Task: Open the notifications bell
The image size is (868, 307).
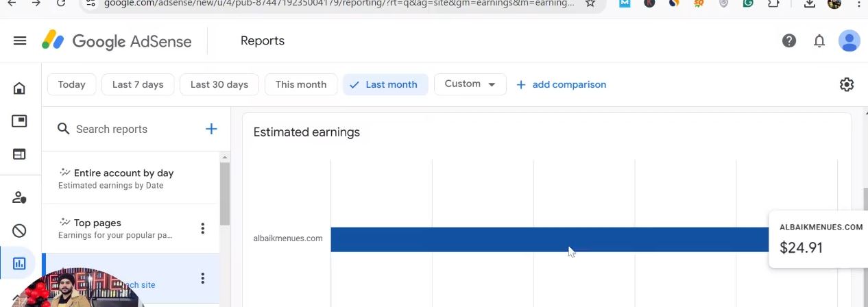Action: click(819, 41)
